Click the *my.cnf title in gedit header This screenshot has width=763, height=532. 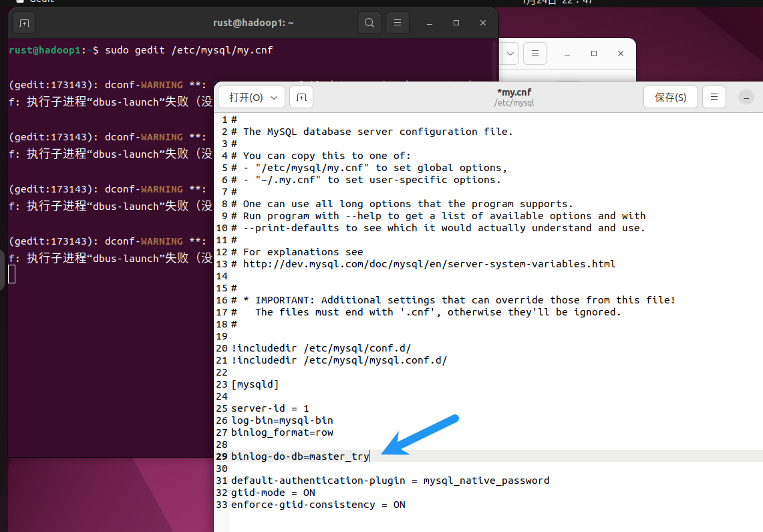coord(514,92)
